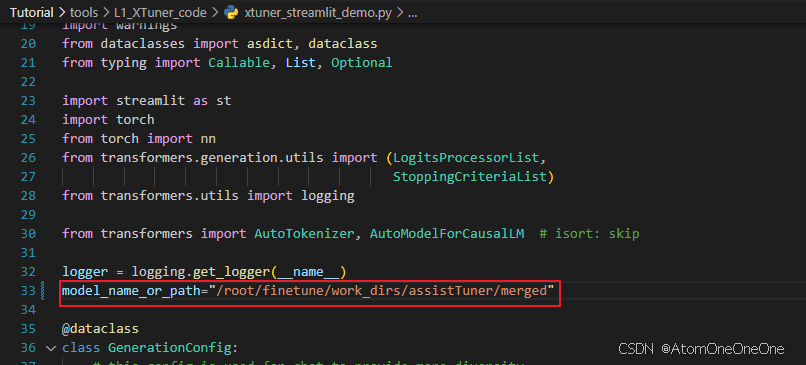Screen dimensions: 806x365
Task: Click AutoTokenizer on line 30
Action: [x=304, y=234]
